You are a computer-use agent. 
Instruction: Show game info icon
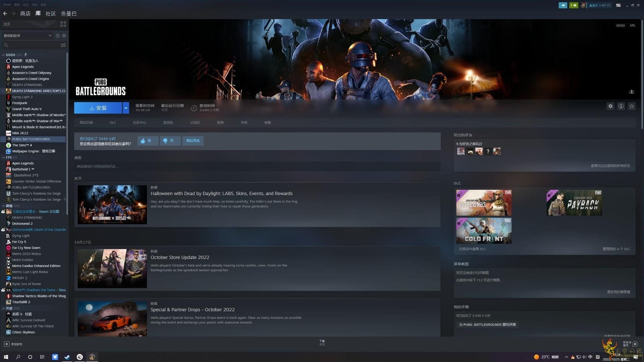pyautogui.click(x=621, y=106)
